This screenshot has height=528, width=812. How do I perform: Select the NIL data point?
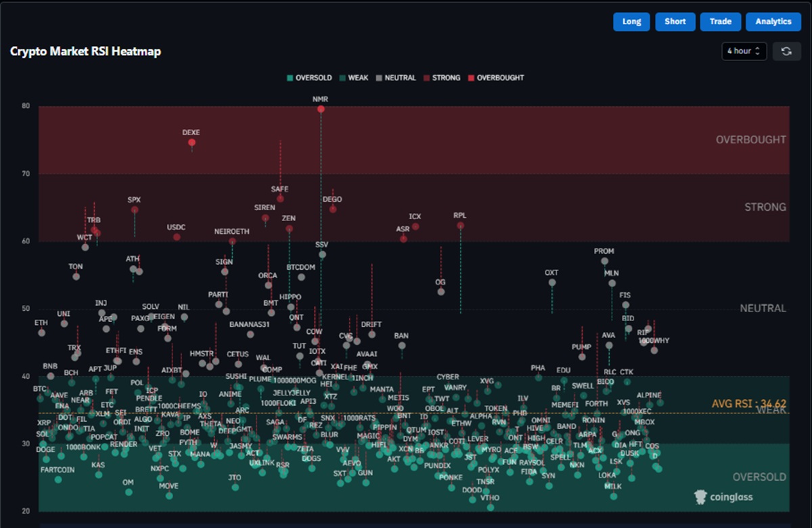tap(184, 317)
